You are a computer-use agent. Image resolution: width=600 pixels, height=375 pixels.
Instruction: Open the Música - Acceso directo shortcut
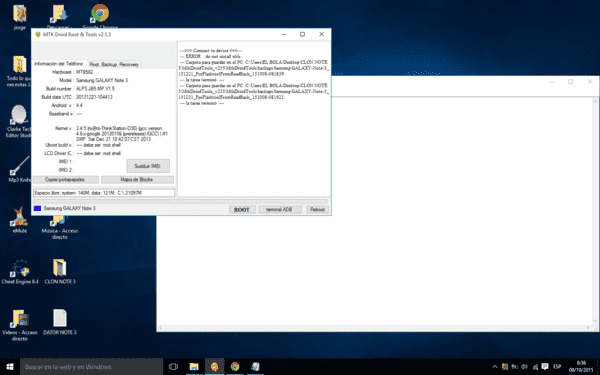pyautogui.click(x=60, y=228)
